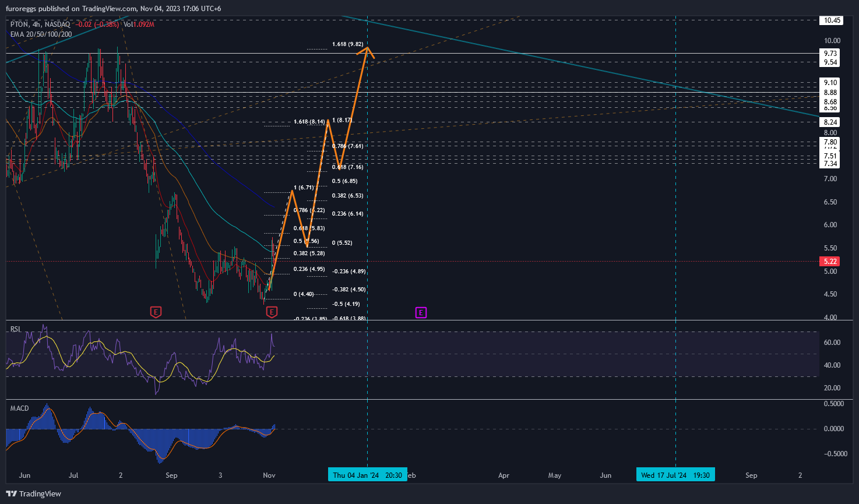Click the 4h interval in chart legend
This screenshot has height=504, width=859.
37,24
